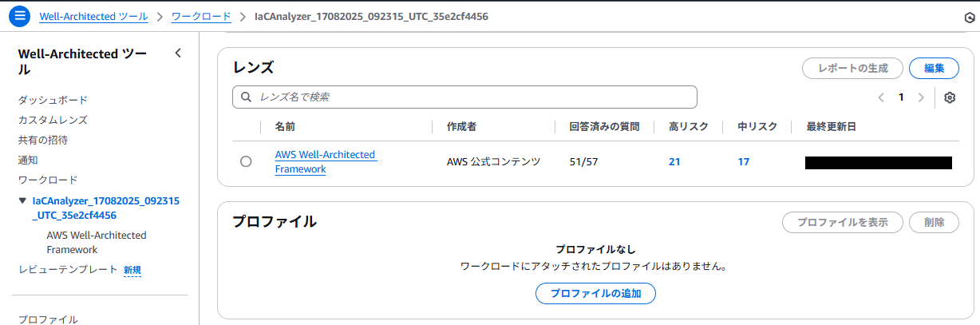Screen dimensions: 980x325
Task: Click magnifier icon in lens search box
Action: [247, 97]
